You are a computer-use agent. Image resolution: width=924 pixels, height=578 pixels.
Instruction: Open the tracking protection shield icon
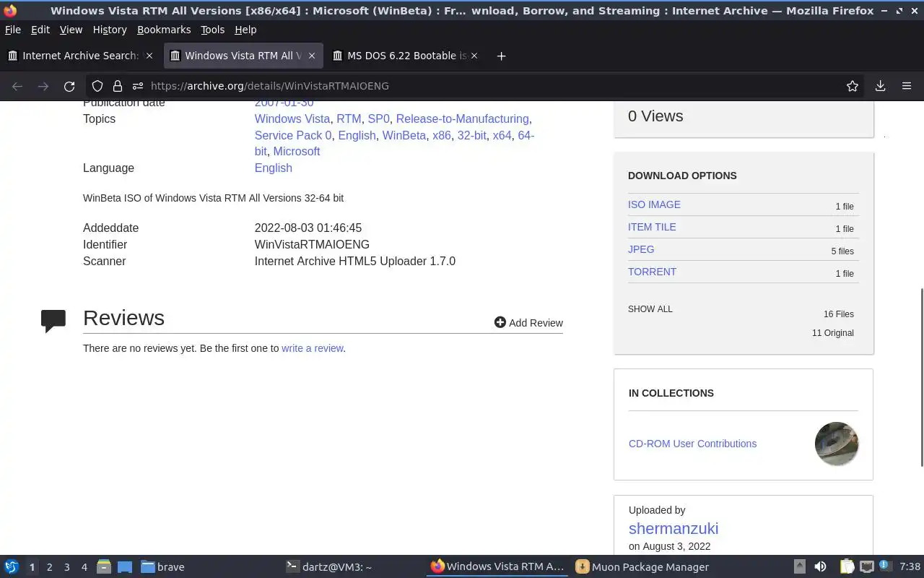coord(97,86)
